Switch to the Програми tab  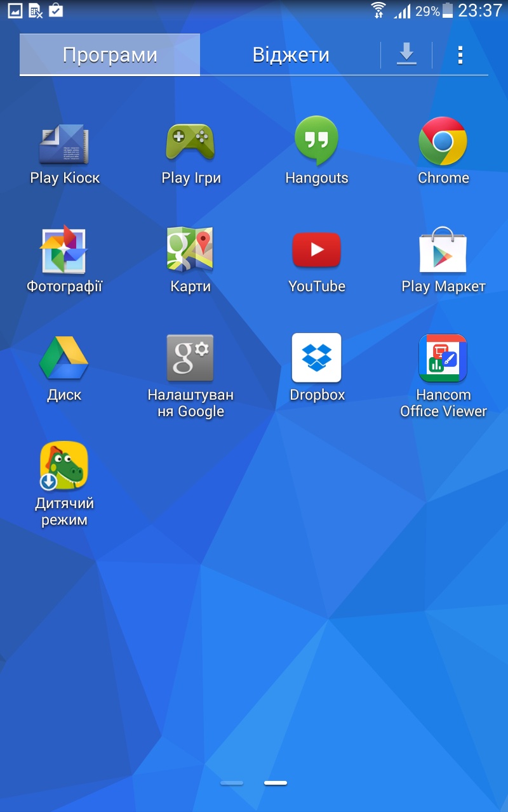coord(110,55)
